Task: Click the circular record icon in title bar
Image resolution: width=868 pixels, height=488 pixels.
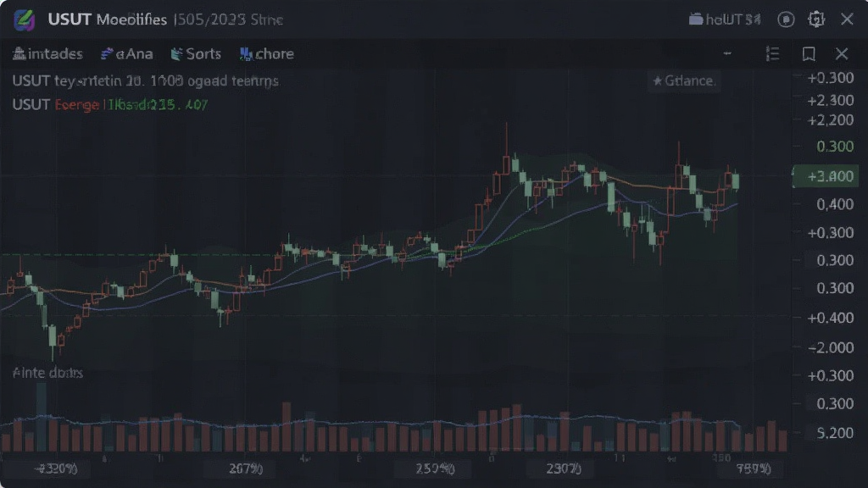Action: point(786,20)
